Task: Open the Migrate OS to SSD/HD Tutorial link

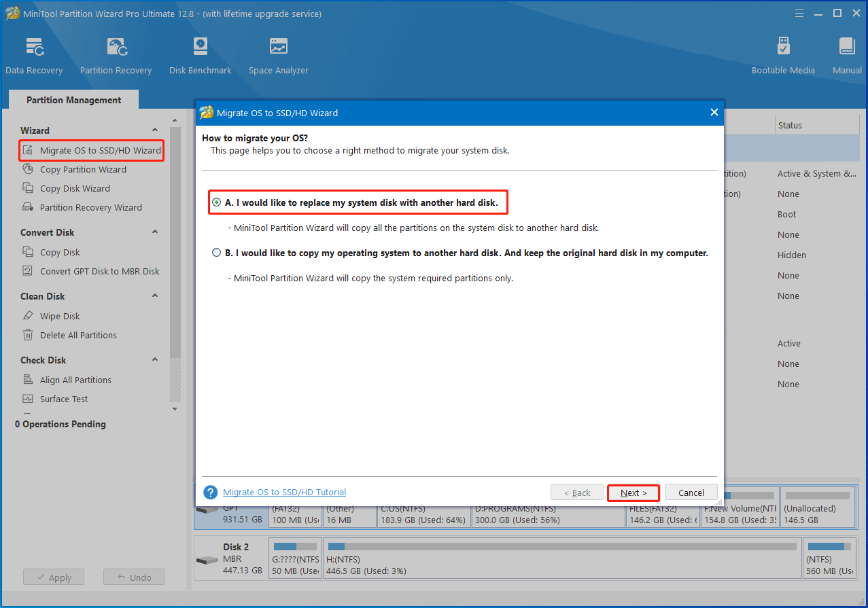Action: coord(284,493)
